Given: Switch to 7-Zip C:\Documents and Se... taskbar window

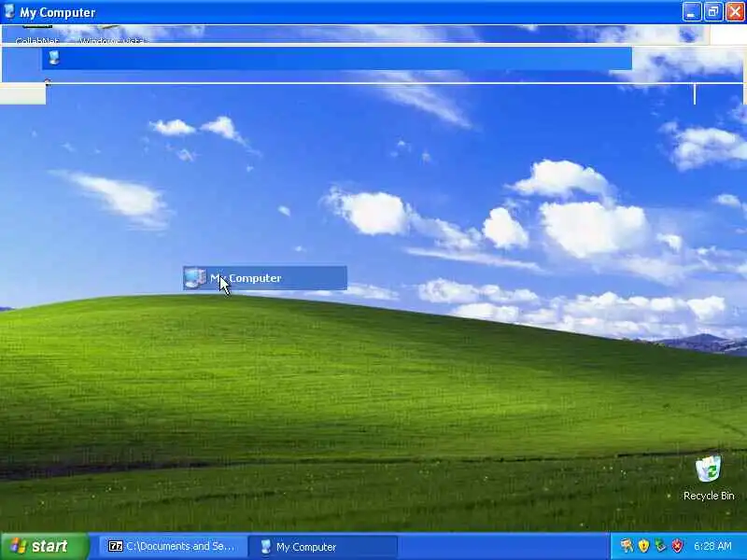Looking at the screenshot, I should coord(172,546).
